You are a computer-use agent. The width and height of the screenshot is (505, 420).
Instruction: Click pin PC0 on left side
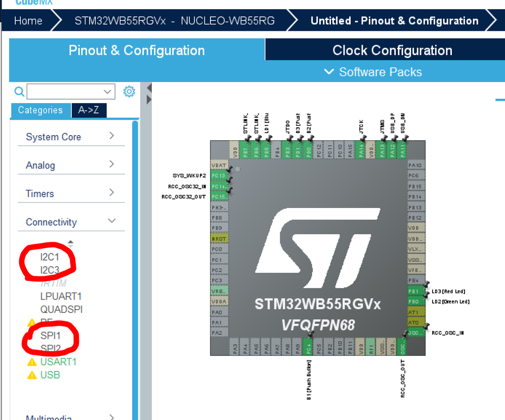(x=219, y=249)
